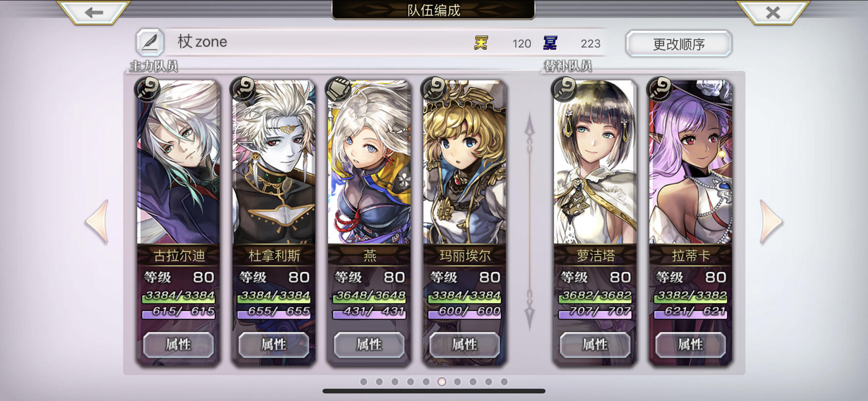
Task: Tap the fist weapon icon on 燕 card
Action: (338, 89)
